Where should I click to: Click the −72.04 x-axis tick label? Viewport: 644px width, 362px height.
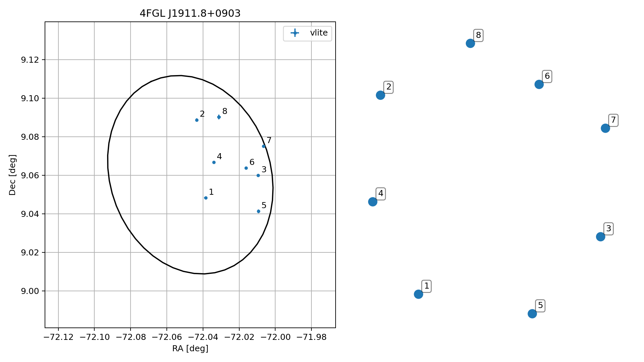(x=203, y=337)
